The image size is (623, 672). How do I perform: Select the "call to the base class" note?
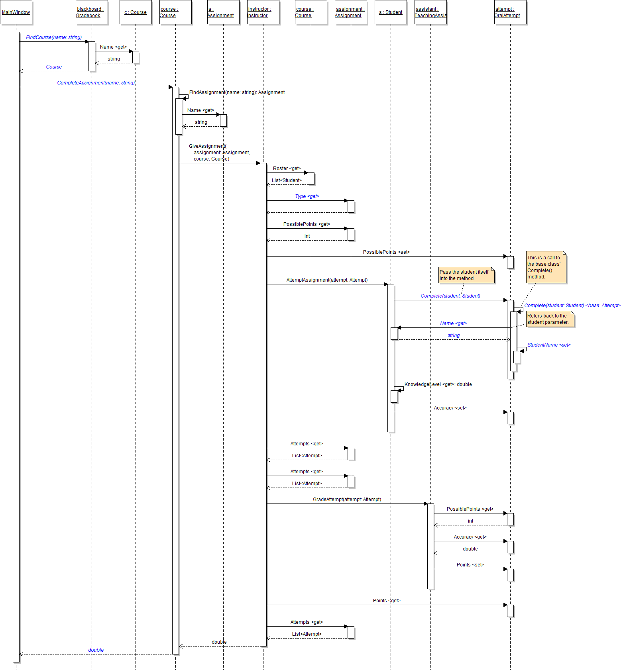pyautogui.click(x=546, y=267)
